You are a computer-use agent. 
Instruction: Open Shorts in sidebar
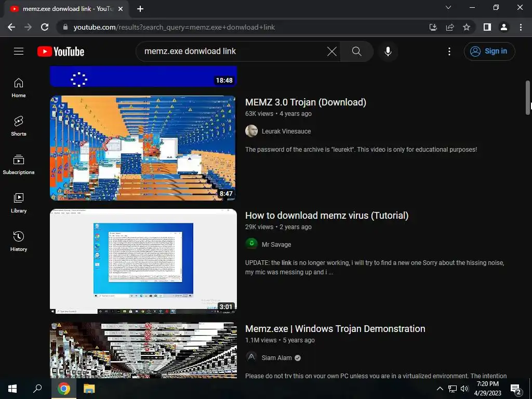[19, 126]
